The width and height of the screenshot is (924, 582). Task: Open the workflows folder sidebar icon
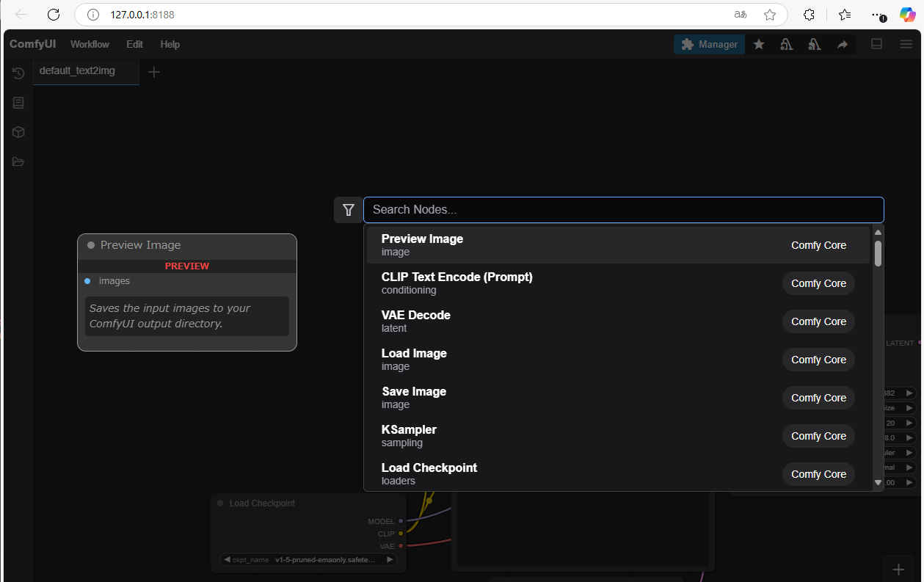pyautogui.click(x=18, y=161)
